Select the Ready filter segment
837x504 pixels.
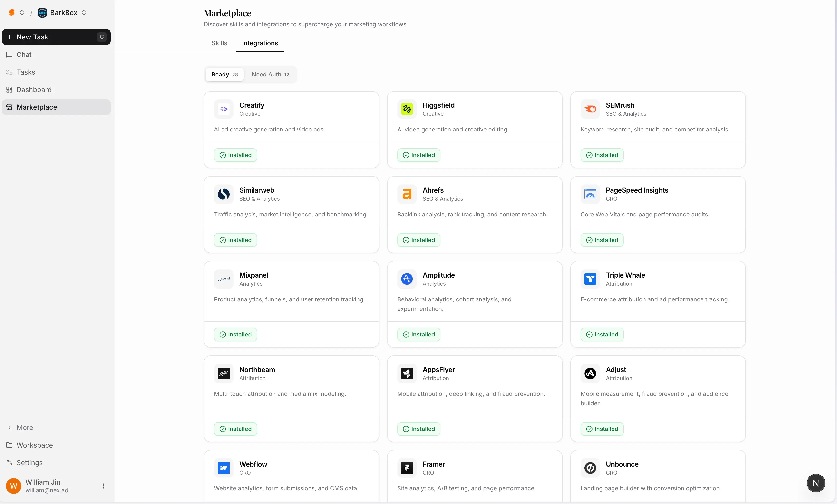[x=224, y=74]
